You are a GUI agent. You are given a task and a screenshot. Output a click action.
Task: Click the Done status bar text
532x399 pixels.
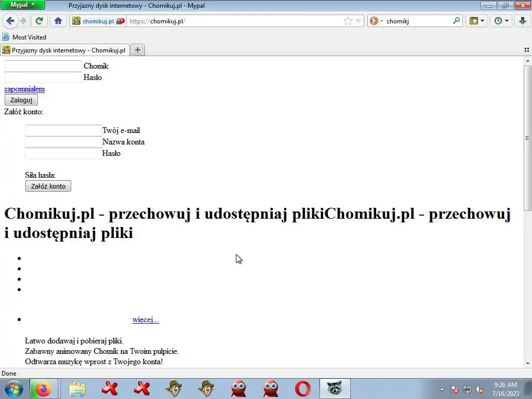pyautogui.click(x=9, y=373)
